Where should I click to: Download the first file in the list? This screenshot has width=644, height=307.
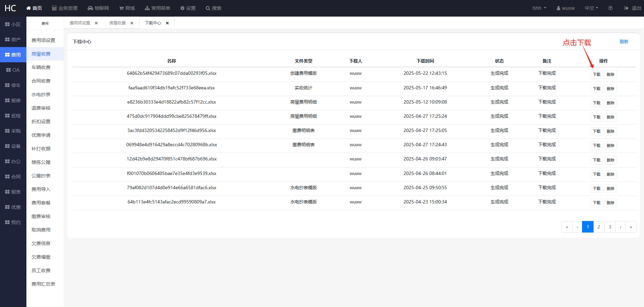point(597,74)
